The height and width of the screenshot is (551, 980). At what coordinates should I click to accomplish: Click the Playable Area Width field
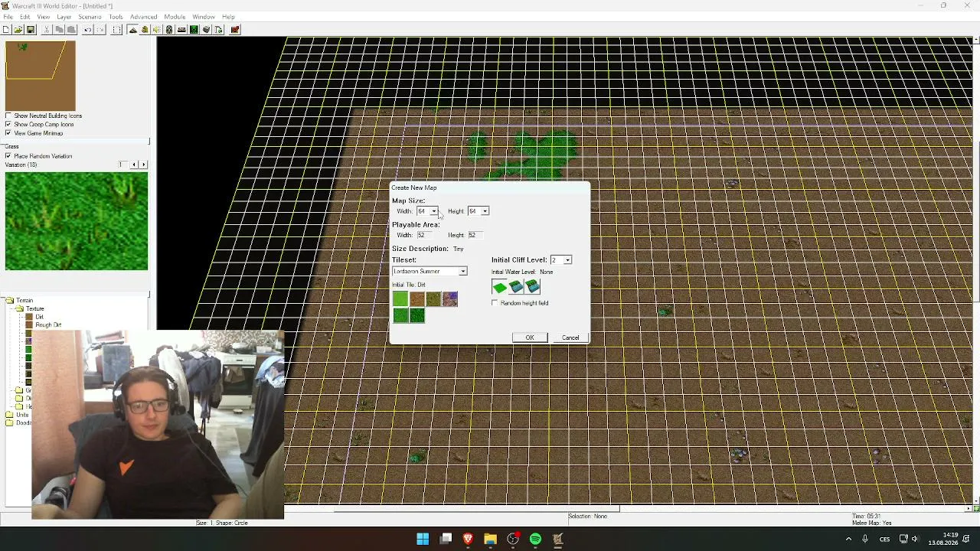424,235
